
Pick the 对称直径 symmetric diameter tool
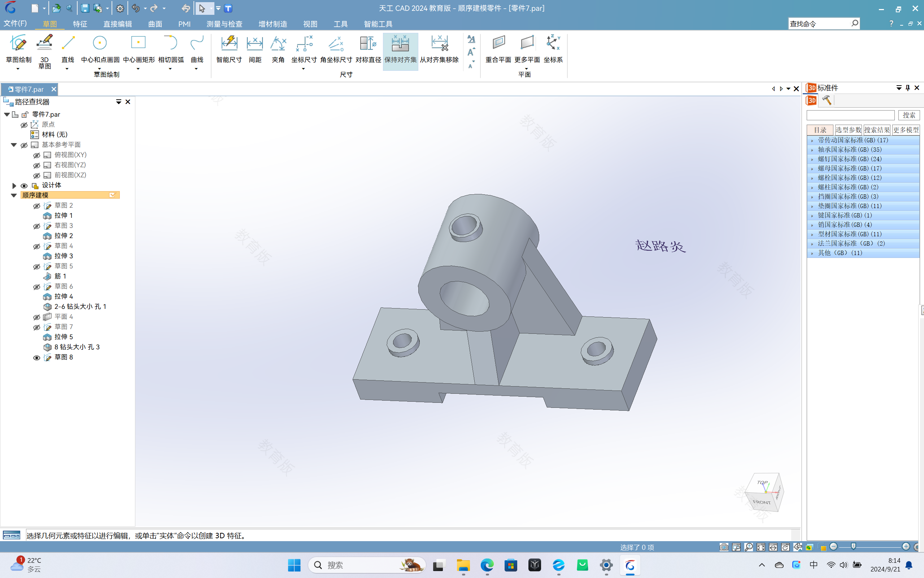tap(368, 49)
